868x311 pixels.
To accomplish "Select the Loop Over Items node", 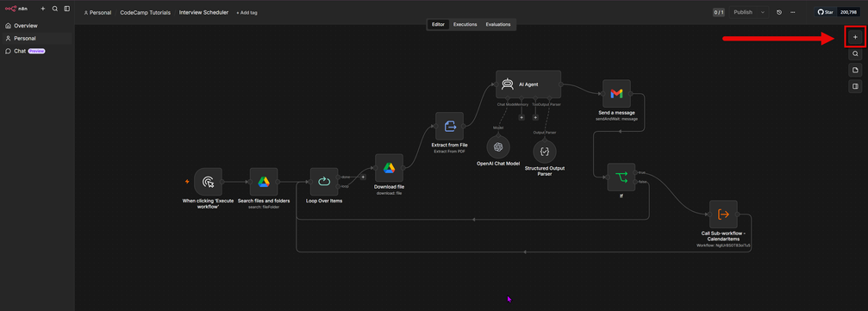I will click(324, 182).
